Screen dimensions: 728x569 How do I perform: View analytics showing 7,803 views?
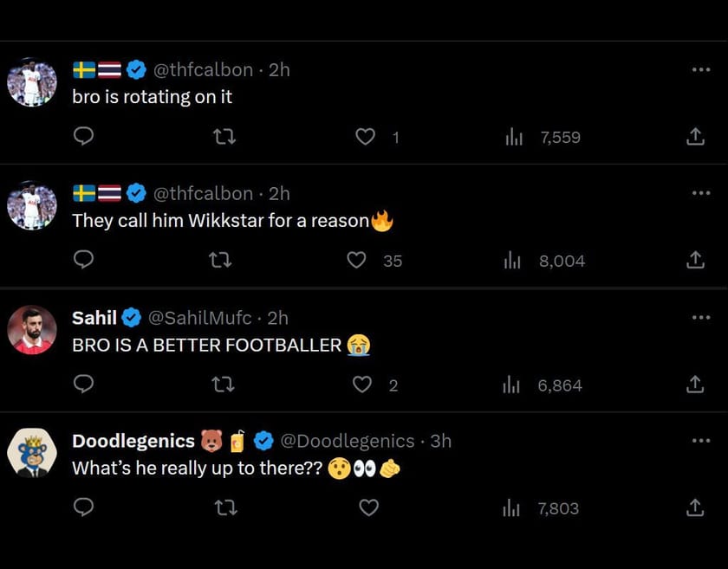click(x=543, y=508)
